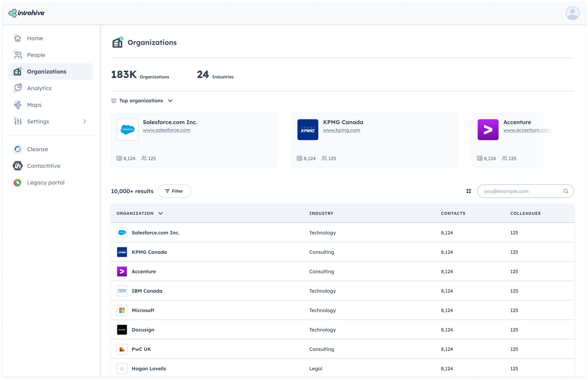Click PwC logo in table row
The width and height of the screenshot is (588, 380).
[x=122, y=349]
